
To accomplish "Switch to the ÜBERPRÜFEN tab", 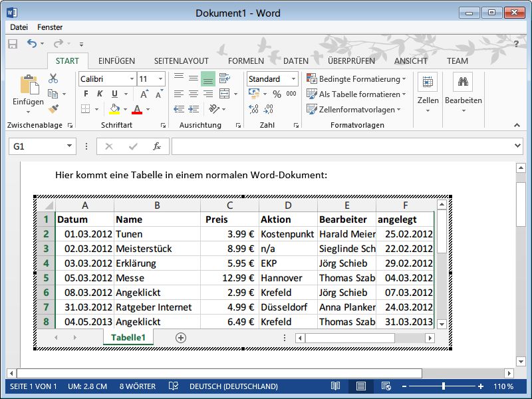I will point(352,61).
